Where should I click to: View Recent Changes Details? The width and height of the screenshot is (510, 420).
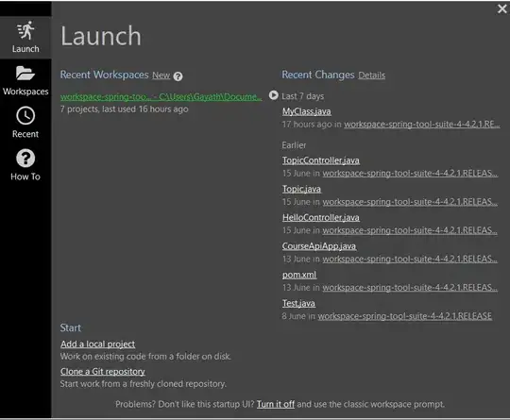click(x=371, y=76)
